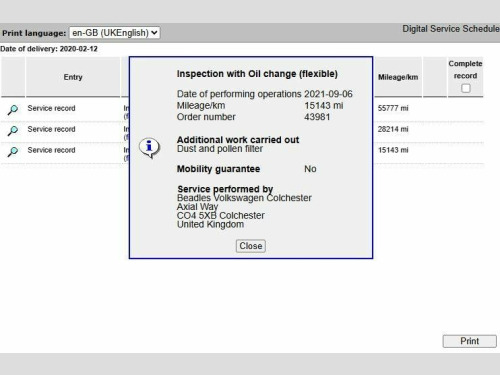Click the 15143 mi table mileage cell

(393, 150)
